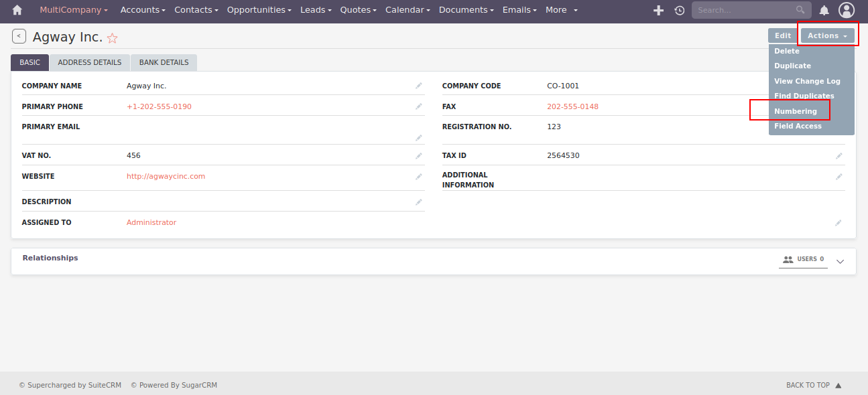Viewport: 868px width, 395px height.
Task: Click pencil icon for Website field
Action: click(419, 177)
